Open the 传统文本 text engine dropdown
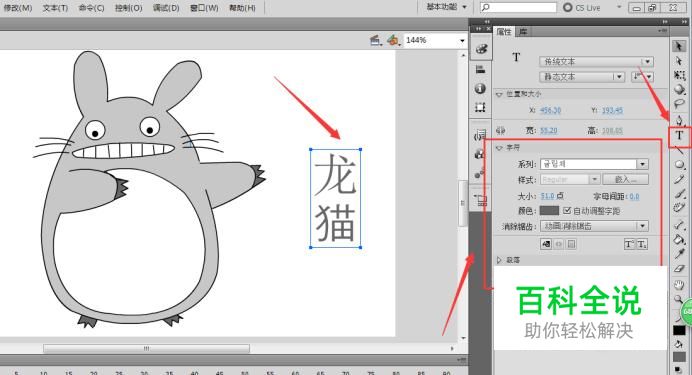This screenshot has width=692, height=375. pyautogui.click(x=596, y=62)
